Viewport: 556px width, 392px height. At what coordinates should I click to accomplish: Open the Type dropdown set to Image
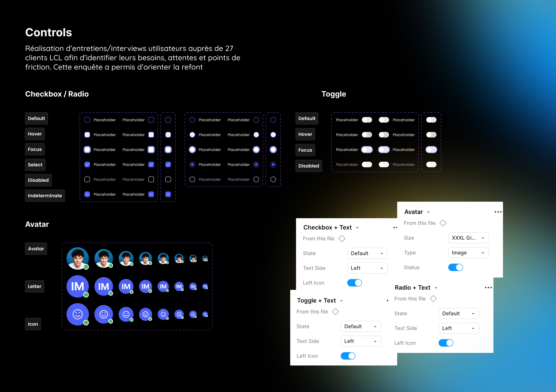(468, 253)
